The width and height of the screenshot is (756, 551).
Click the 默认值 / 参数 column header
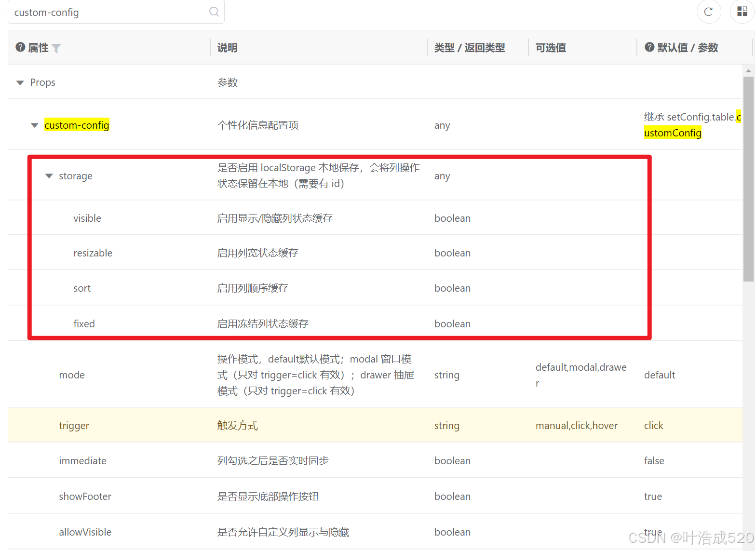coord(688,48)
